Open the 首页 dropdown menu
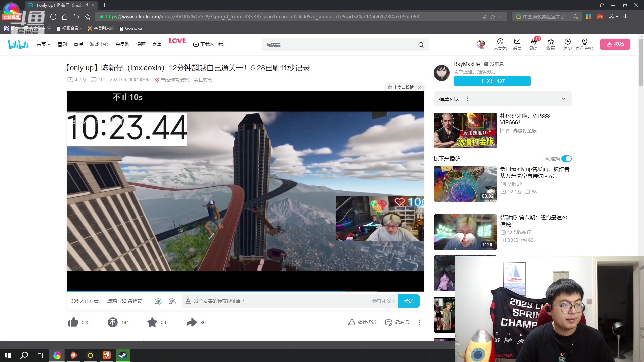 coord(44,44)
